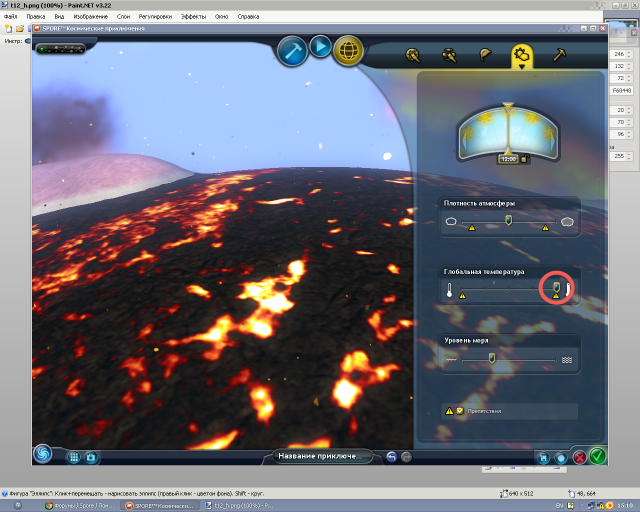This screenshot has width=640, height=512.
Task: Click the left arrow on day dial
Action: [x=464, y=139]
